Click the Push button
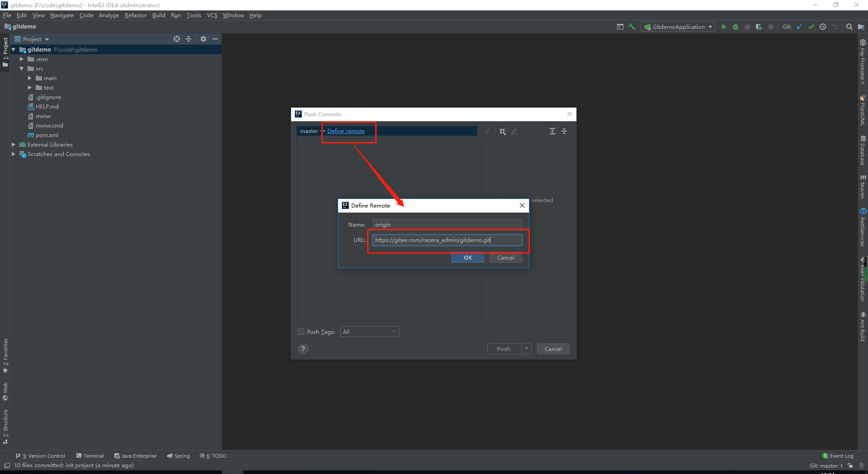Screen dimensions: 868x474 tap(504, 349)
